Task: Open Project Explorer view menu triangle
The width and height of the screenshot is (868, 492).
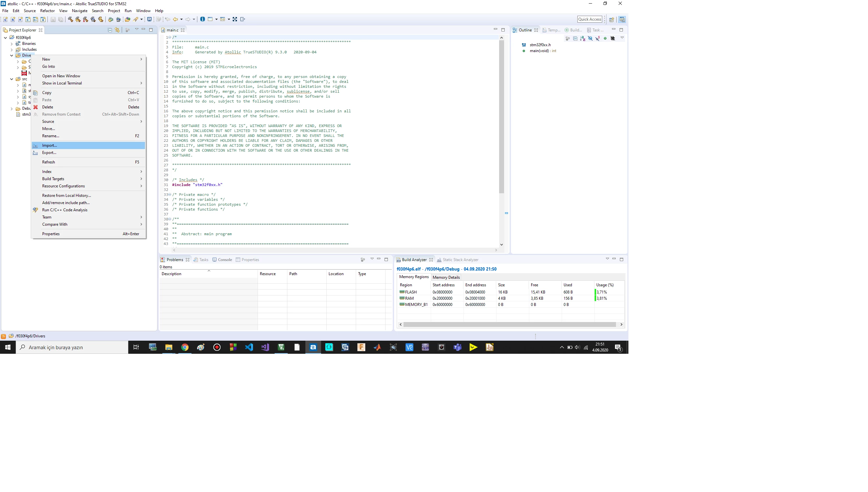Action: pyautogui.click(x=137, y=29)
